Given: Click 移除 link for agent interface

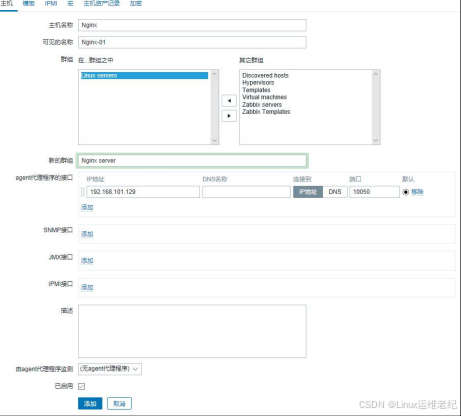Looking at the screenshot, I should 417,192.
